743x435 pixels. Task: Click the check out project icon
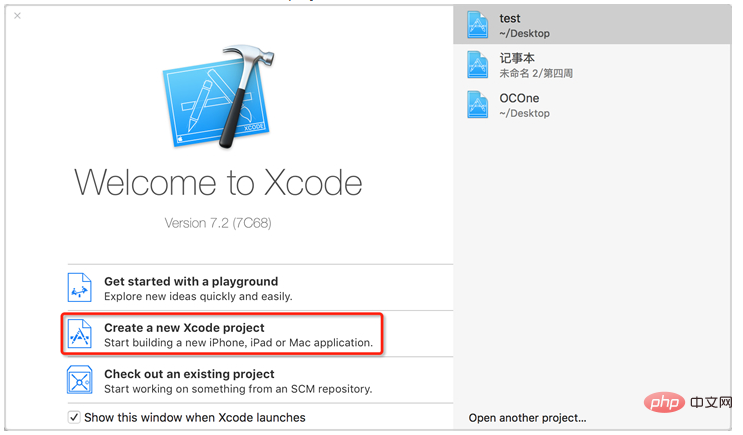[80, 380]
